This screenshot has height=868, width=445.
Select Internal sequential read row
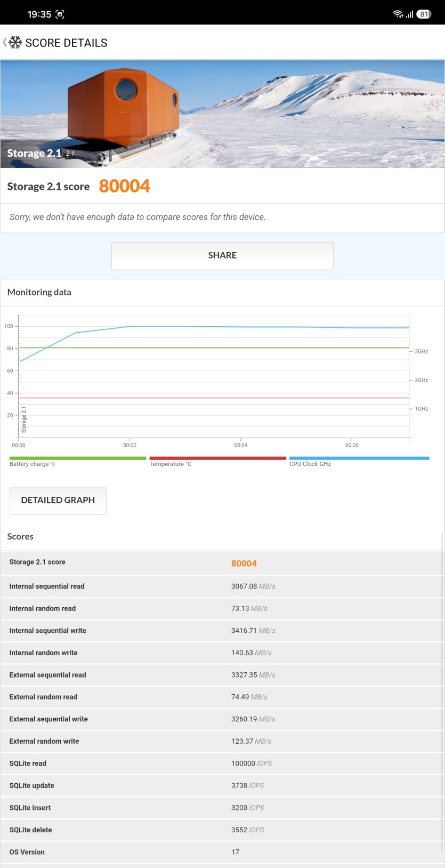[x=222, y=586]
